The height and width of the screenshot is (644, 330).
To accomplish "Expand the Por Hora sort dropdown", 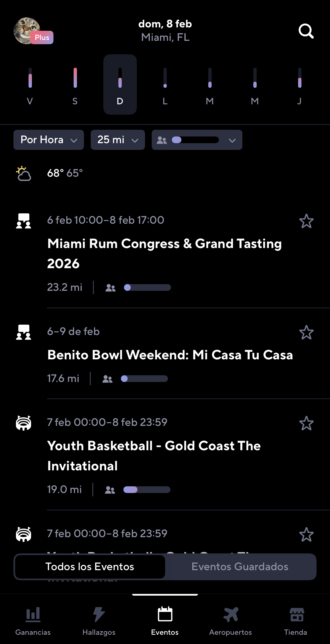I will tap(49, 140).
